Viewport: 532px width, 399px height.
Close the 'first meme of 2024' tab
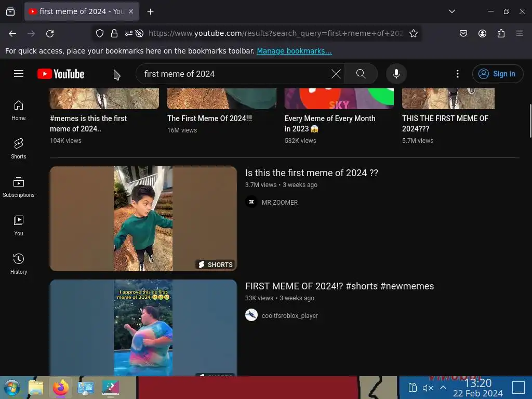(131, 11)
